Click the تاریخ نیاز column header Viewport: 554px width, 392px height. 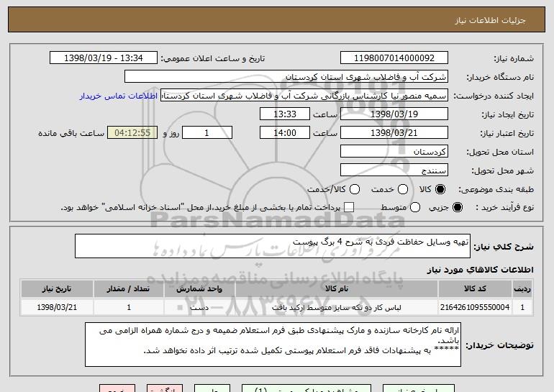click(57, 289)
